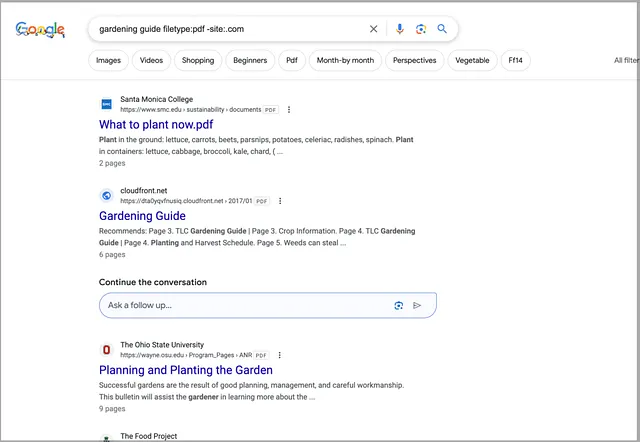Click the Lens icon in the follow-up box
This screenshot has width=640, height=442.
[x=399, y=305]
